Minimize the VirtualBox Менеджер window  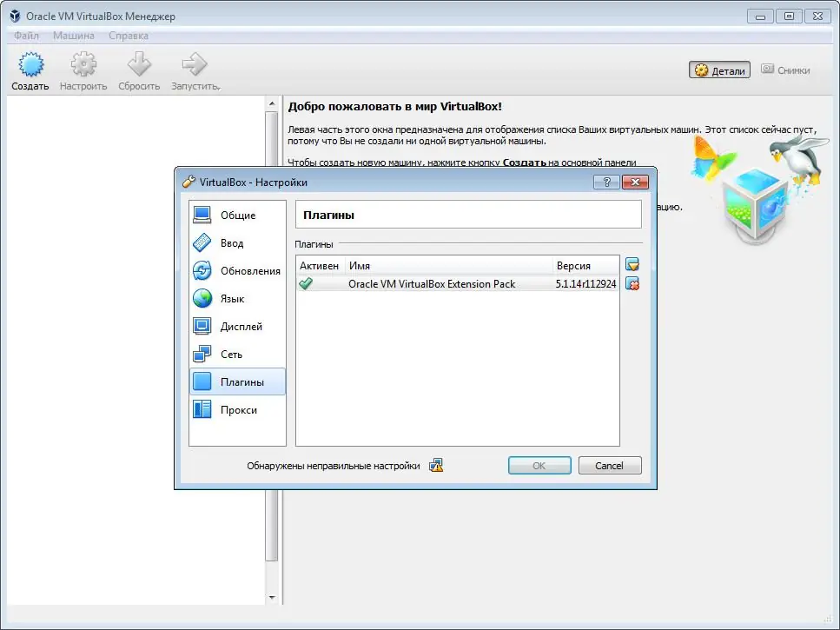[x=760, y=16]
